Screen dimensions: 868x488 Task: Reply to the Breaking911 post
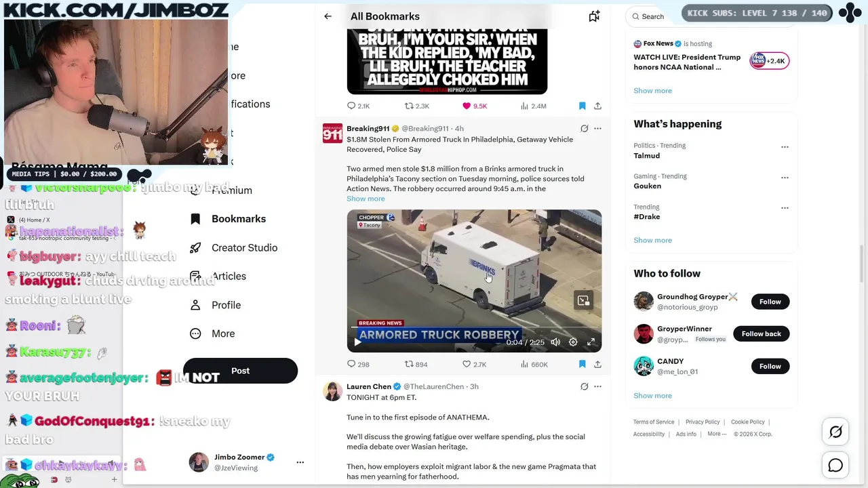pyautogui.click(x=358, y=364)
